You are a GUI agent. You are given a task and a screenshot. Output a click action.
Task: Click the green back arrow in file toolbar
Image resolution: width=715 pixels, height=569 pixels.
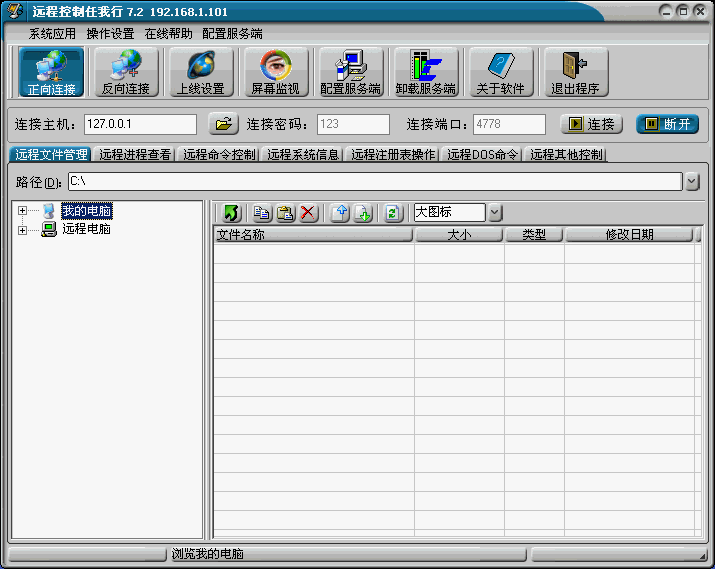[x=231, y=213]
